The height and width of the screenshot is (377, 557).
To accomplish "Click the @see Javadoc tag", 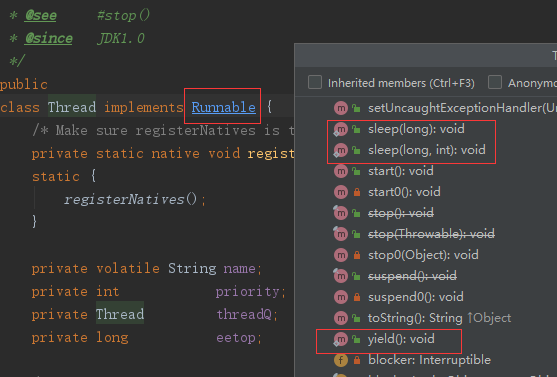I will pos(40,15).
